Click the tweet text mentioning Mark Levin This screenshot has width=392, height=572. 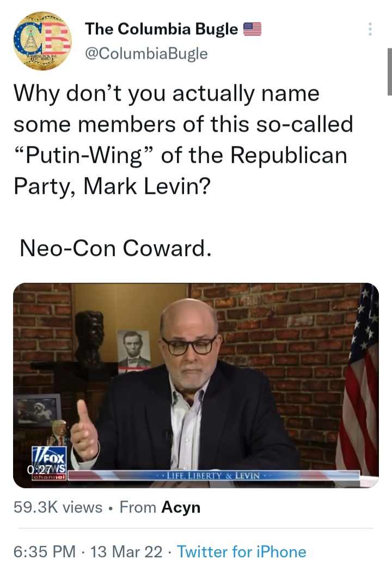pos(183,139)
